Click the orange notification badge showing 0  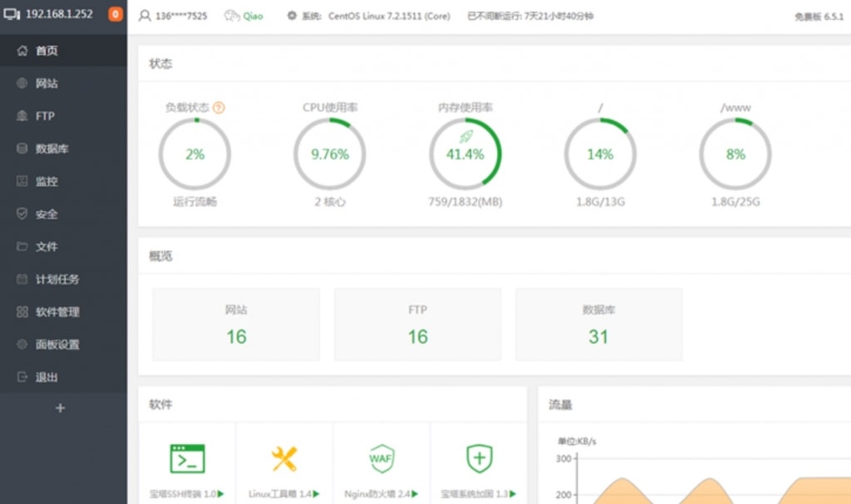115,14
